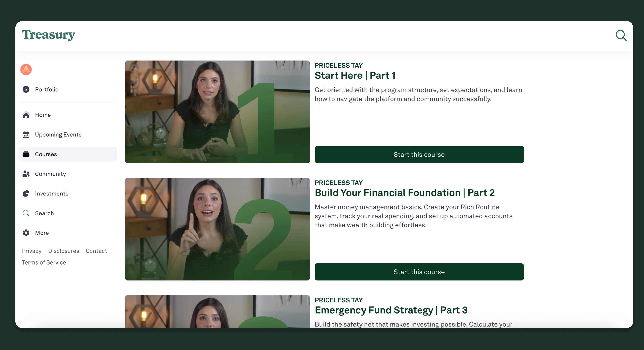The image size is (644, 350).
Task: Click the More gear icon
Action: (26, 233)
